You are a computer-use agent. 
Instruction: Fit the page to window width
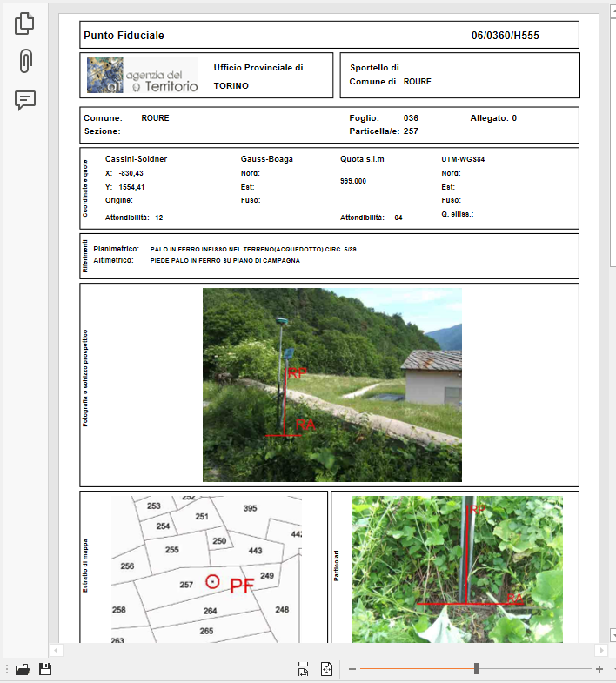(303, 669)
